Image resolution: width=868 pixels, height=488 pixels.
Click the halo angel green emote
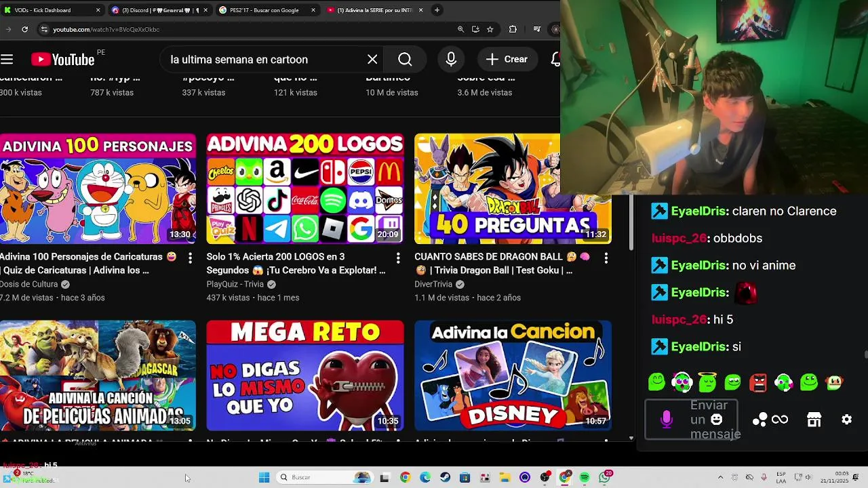pyautogui.click(x=707, y=382)
